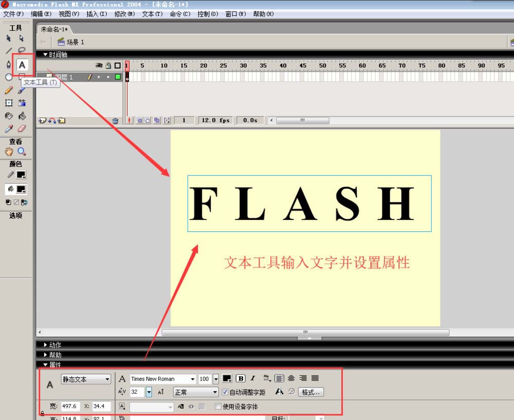Open the fill color swatch in toolbox
Viewport: 514px width, 420px height.
[x=21, y=189]
